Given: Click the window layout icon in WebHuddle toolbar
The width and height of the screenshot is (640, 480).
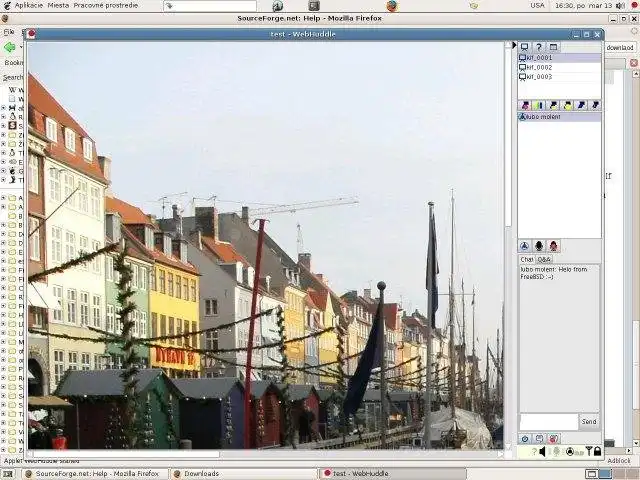Looking at the screenshot, I should tap(553, 47).
